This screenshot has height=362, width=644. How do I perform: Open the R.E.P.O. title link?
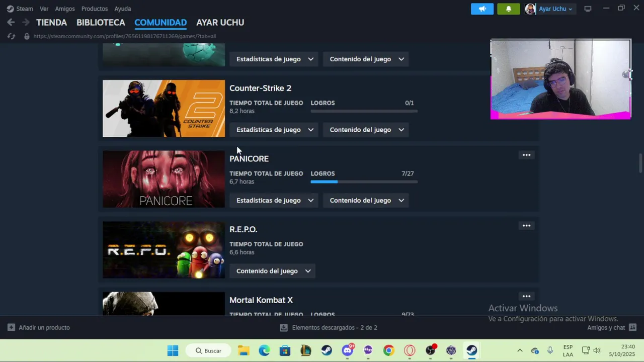coord(244,229)
